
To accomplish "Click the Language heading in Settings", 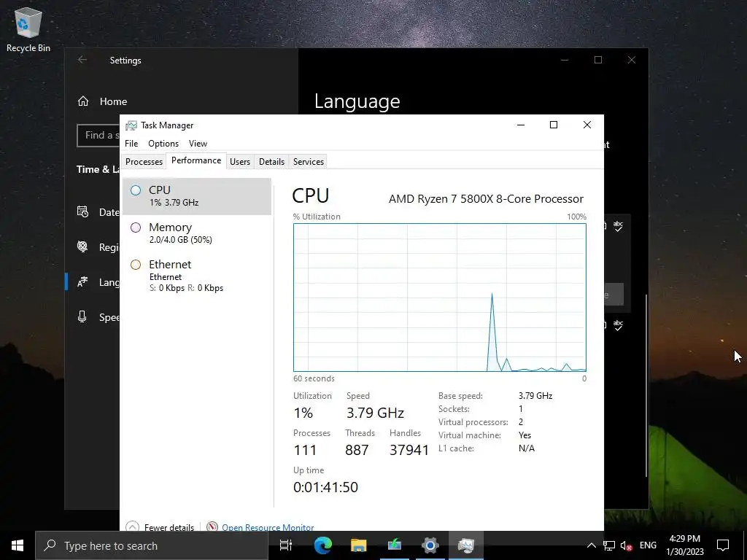I will coord(357,101).
